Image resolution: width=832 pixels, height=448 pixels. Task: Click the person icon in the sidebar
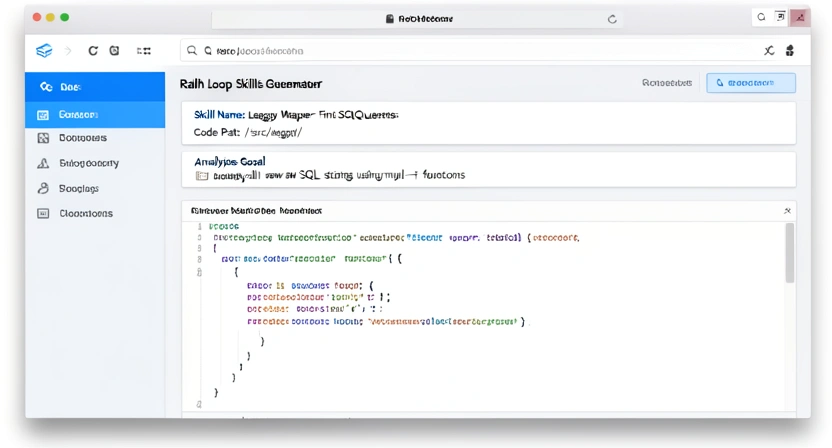pyautogui.click(x=43, y=188)
